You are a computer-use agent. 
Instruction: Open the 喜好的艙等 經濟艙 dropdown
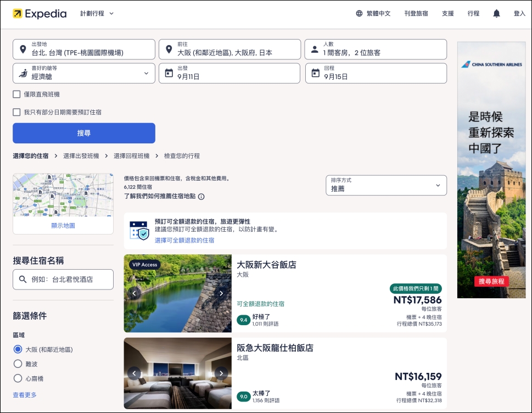(84, 73)
